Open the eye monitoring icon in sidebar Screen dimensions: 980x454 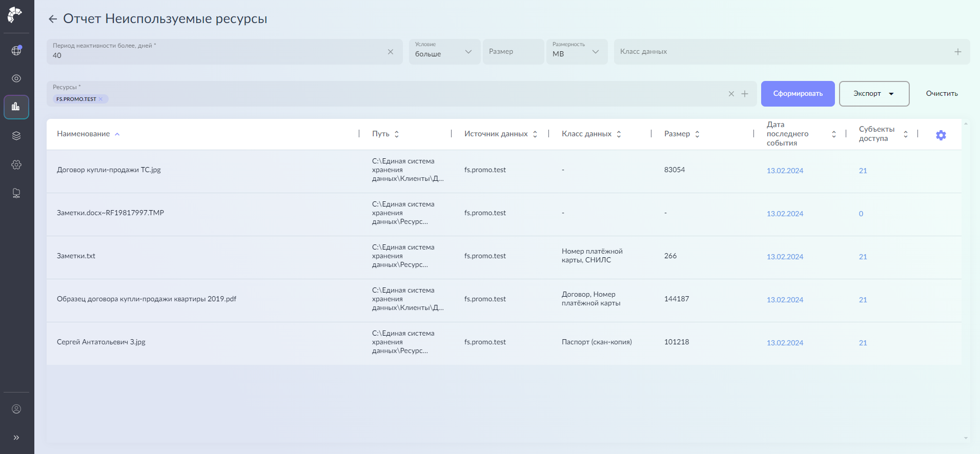16,78
